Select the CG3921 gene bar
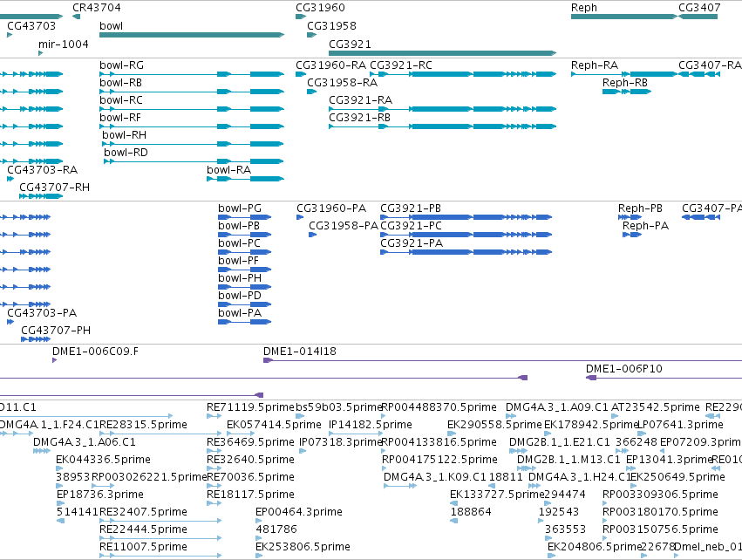The height and width of the screenshot is (560, 742). 442,53
